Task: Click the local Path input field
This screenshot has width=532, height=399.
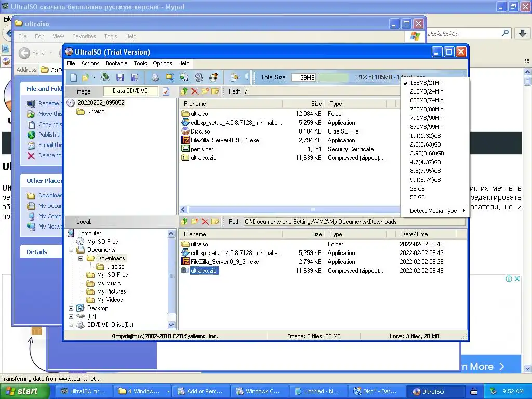Action: click(x=354, y=222)
